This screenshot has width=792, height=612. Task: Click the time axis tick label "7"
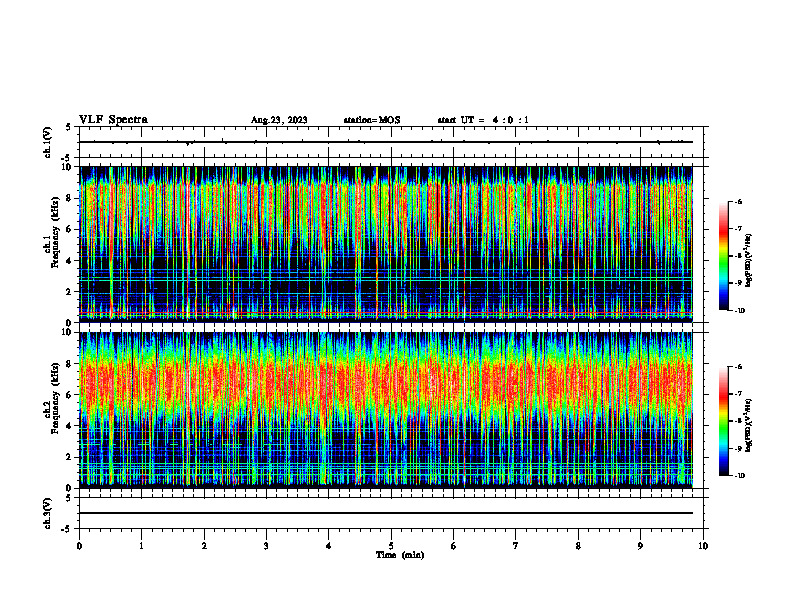click(x=516, y=546)
